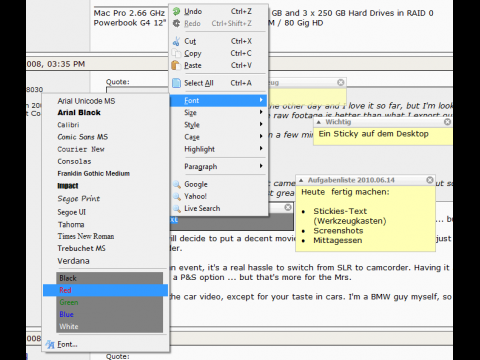The height and width of the screenshot is (360, 480).
Task: Click the Copy pages icon
Action: (176, 53)
